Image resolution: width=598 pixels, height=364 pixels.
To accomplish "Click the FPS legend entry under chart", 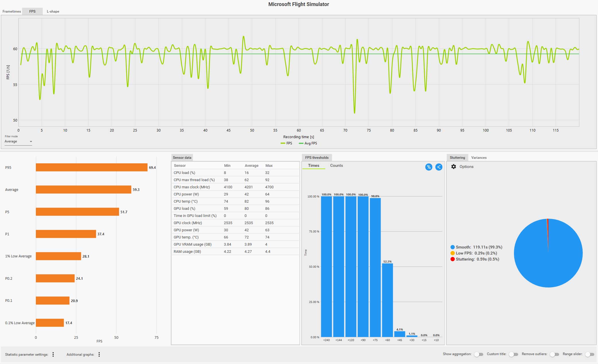I will pyautogui.click(x=287, y=143).
